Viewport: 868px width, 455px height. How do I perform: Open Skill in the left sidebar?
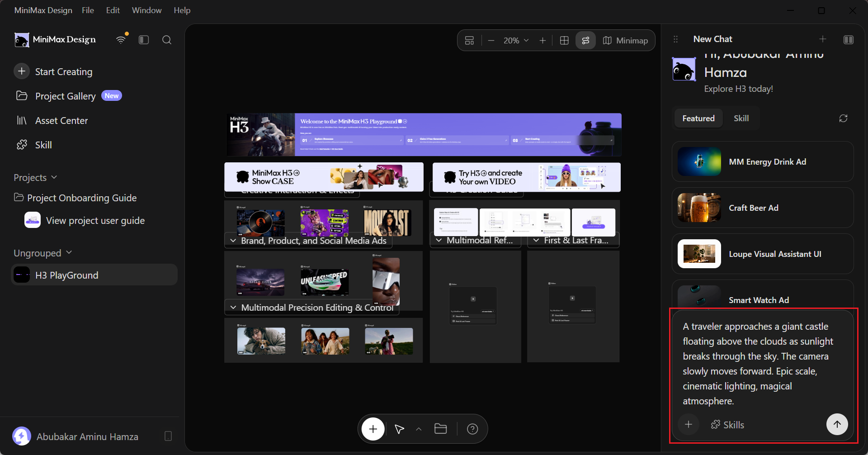[34, 145]
